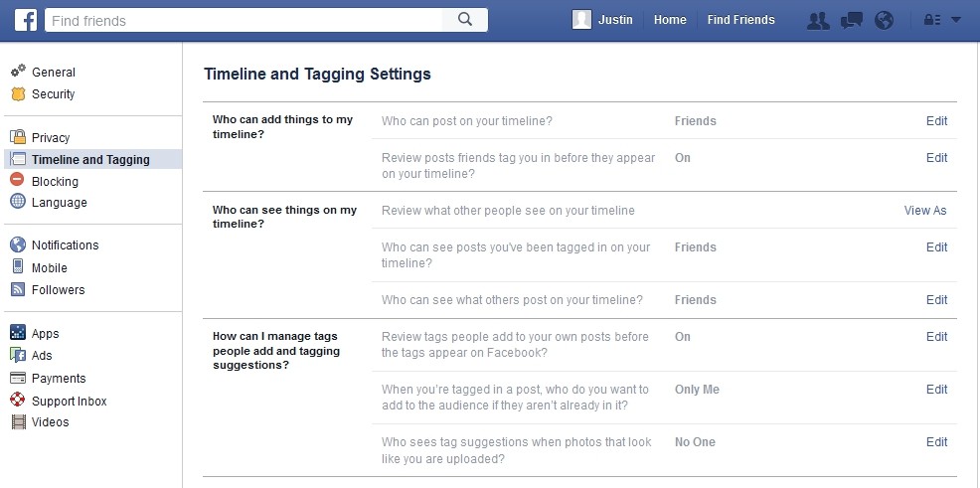Open Support Inbox from the sidebar

pyautogui.click(x=70, y=402)
